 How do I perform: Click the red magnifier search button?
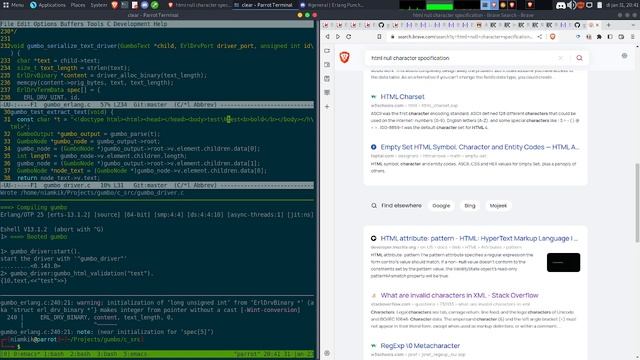tap(579, 58)
